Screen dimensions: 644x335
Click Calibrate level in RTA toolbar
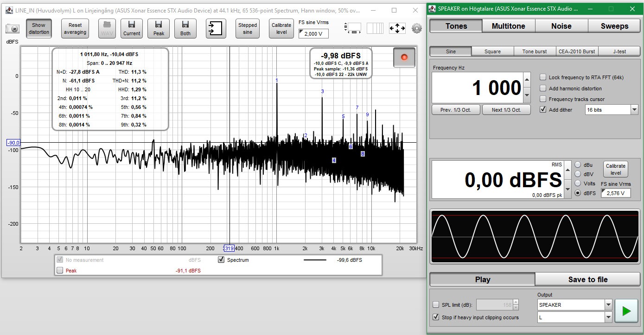click(281, 28)
